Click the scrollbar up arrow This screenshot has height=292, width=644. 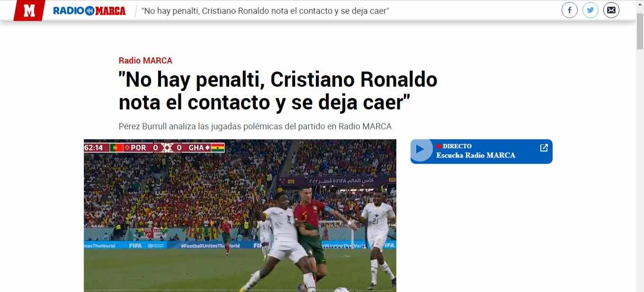pos(640,4)
